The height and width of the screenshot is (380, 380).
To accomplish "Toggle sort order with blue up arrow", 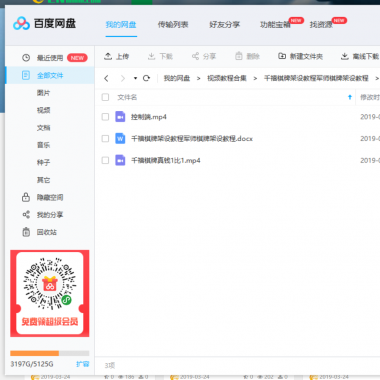I will click(350, 97).
